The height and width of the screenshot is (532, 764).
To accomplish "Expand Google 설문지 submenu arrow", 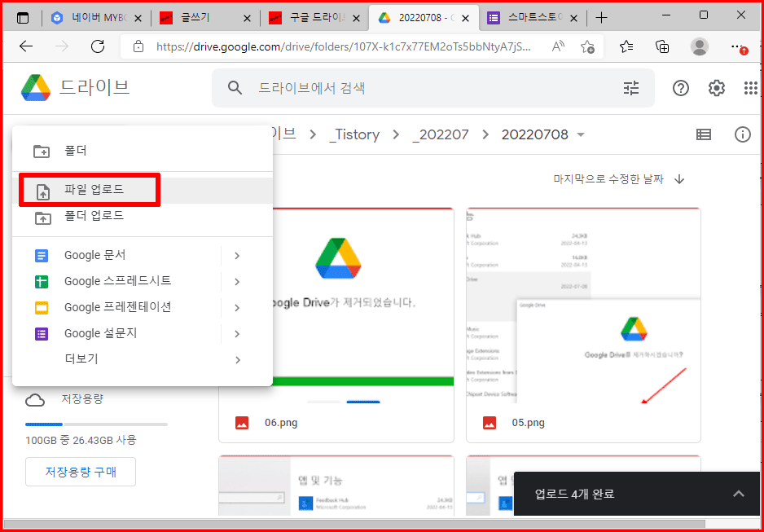I will [x=237, y=334].
